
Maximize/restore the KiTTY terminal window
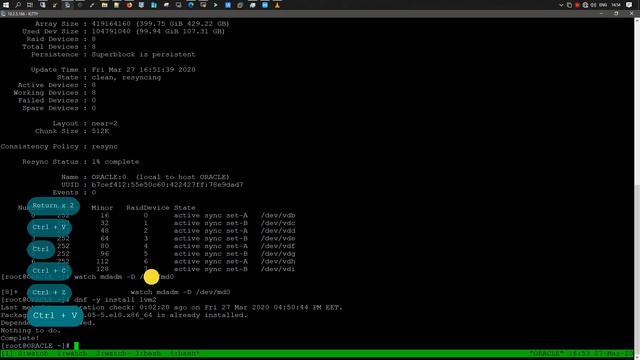click(x=616, y=13)
